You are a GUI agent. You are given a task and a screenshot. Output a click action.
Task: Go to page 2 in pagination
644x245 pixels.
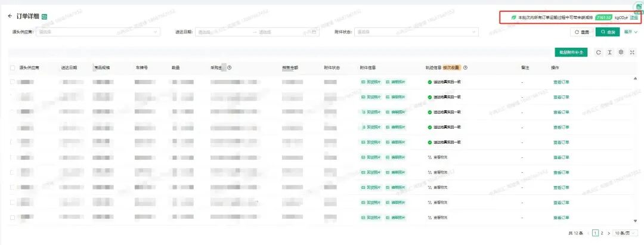[602, 233]
